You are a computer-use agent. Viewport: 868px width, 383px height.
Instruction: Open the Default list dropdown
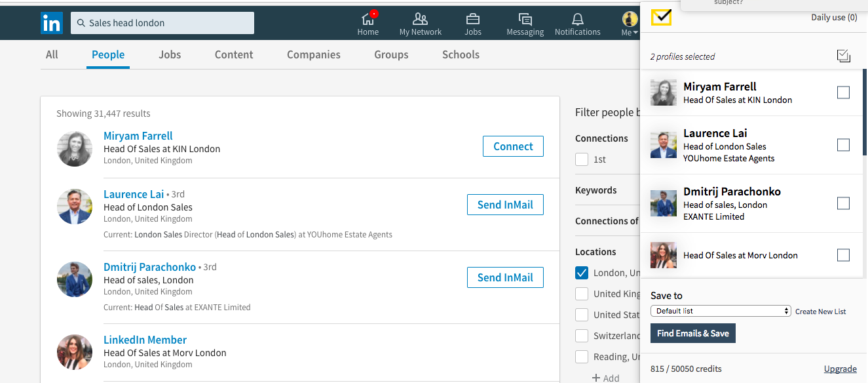pos(721,311)
